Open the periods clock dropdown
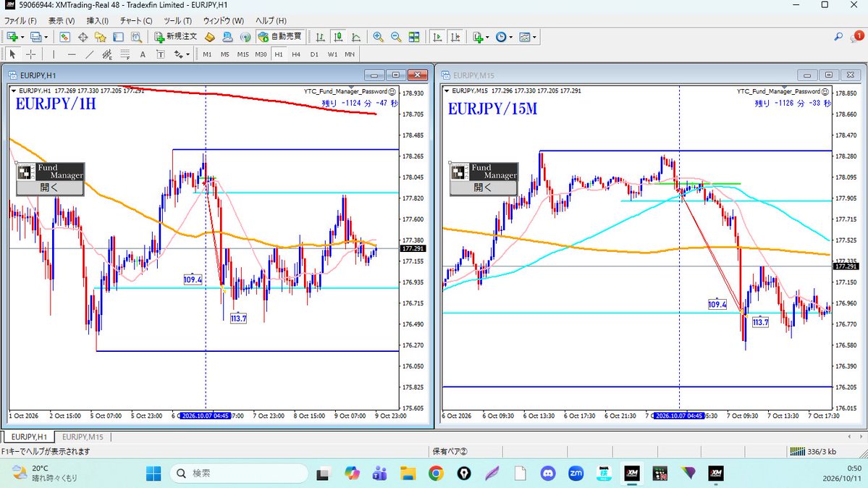 (504, 37)
